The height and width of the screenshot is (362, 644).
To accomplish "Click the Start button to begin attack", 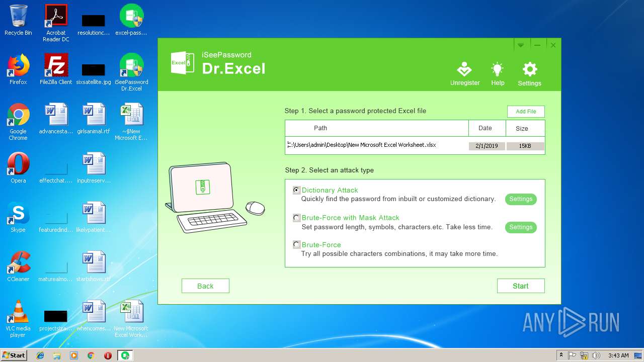I will 521,286.
